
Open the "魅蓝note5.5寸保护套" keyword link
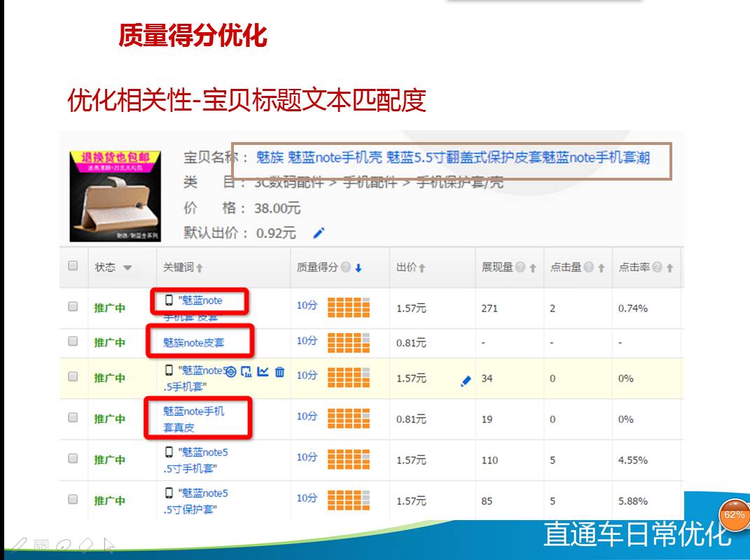[196, 500]
